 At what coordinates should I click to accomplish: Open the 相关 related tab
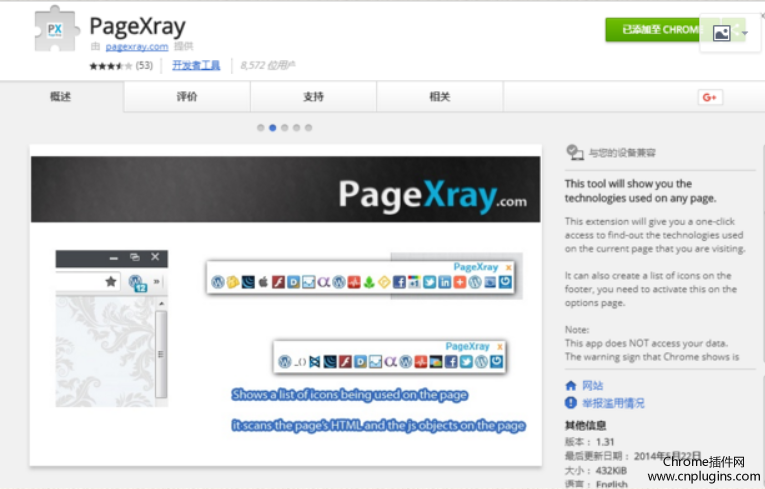click(x=440, y=97)
